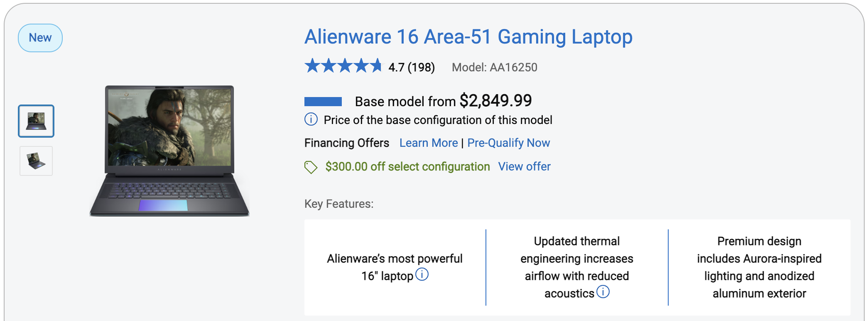
Task: Open the Alienware 16 Area-51 Gaming Laptop title
Action: pyautogui.click(x=468, y=37)
